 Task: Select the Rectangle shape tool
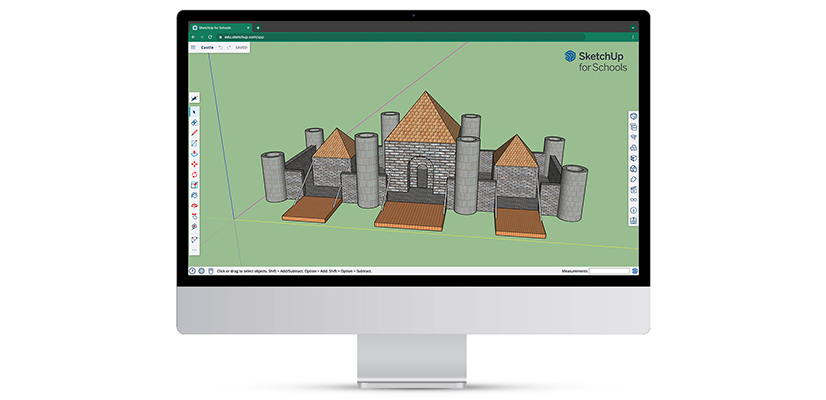194,143
